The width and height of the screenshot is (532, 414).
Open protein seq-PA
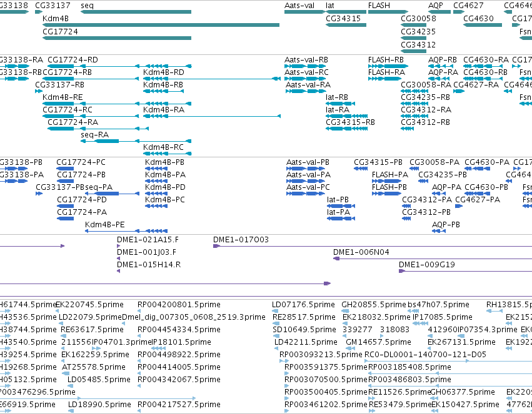[x=112, y=194]
